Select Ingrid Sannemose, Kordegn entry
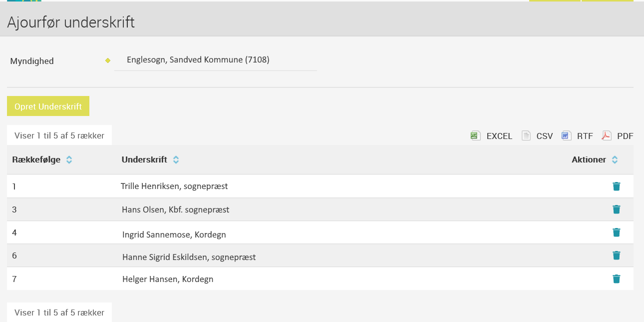The height and width of the screenshot is (322, 644). point(174,234)
